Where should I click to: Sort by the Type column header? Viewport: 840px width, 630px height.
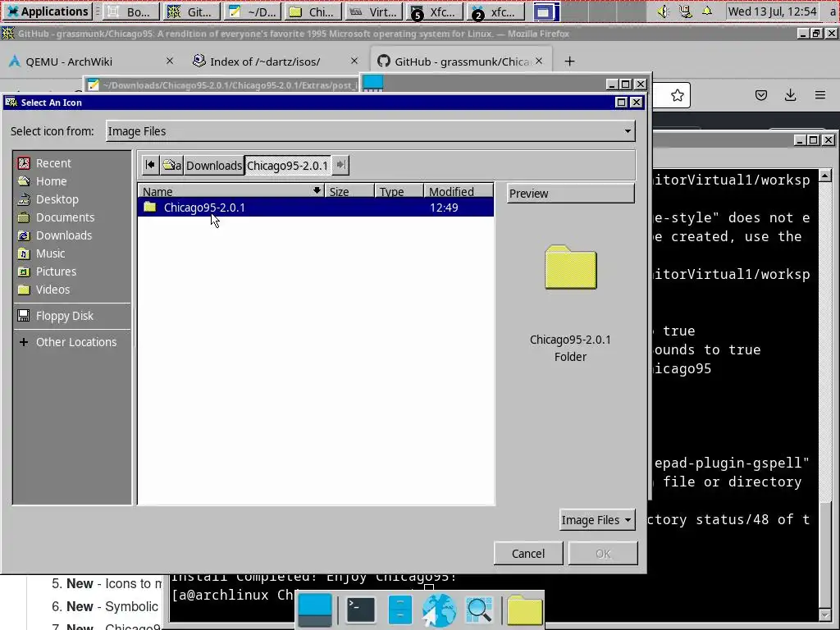399,191
